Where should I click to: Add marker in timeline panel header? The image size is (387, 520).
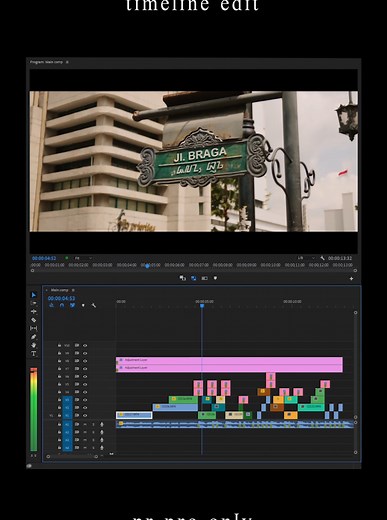[83, 305]
